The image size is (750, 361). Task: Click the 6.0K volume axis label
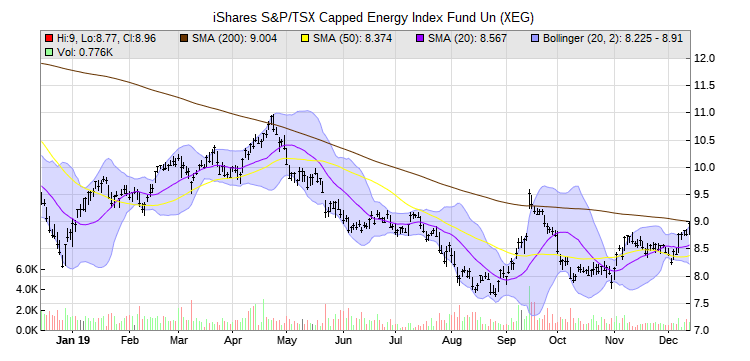[x=27, y=270]
